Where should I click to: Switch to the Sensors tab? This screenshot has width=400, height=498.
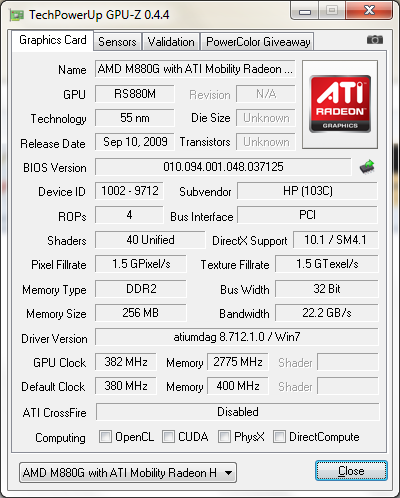117,42
